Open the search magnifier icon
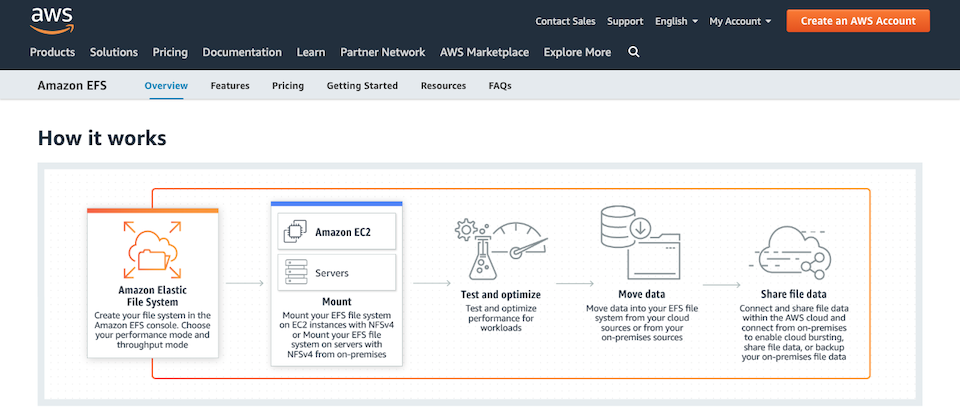The image size is (960, 420). click(634, 52)
